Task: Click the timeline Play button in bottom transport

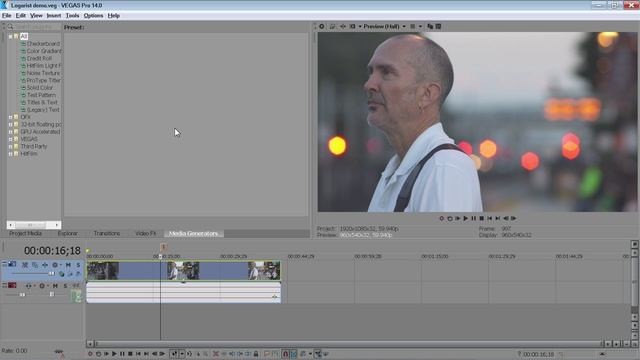Action: 114,354
